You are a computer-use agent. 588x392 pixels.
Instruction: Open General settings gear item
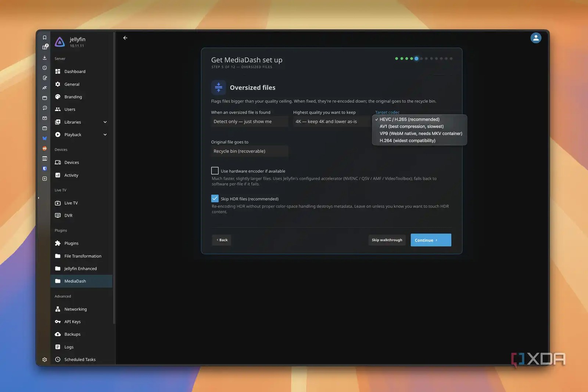click(82, 84)
